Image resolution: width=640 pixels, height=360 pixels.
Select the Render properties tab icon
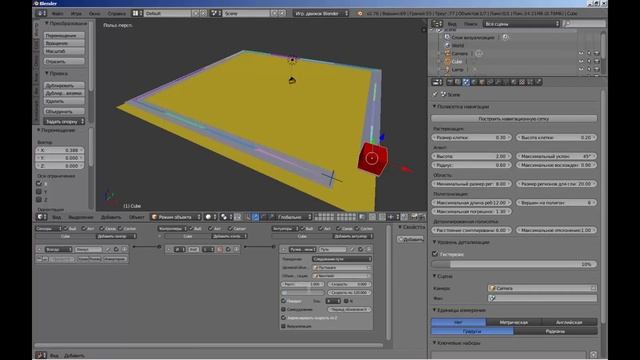click(450, 82)
